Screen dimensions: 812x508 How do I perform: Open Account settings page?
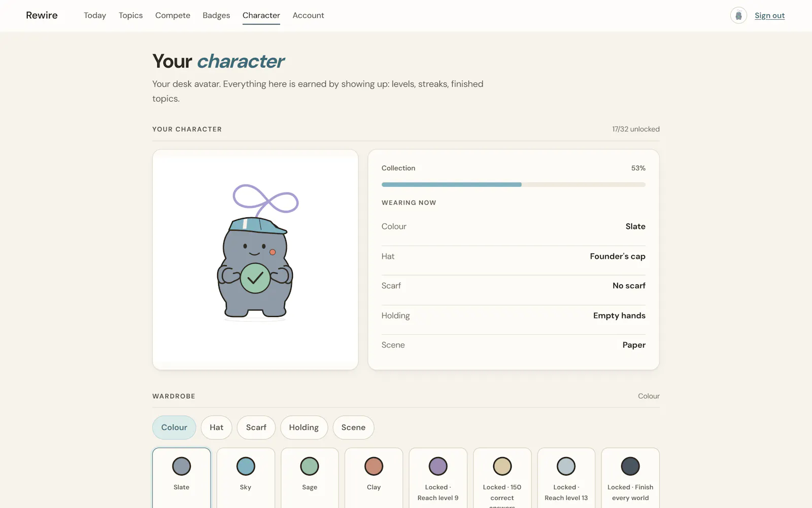pos(308,15)
